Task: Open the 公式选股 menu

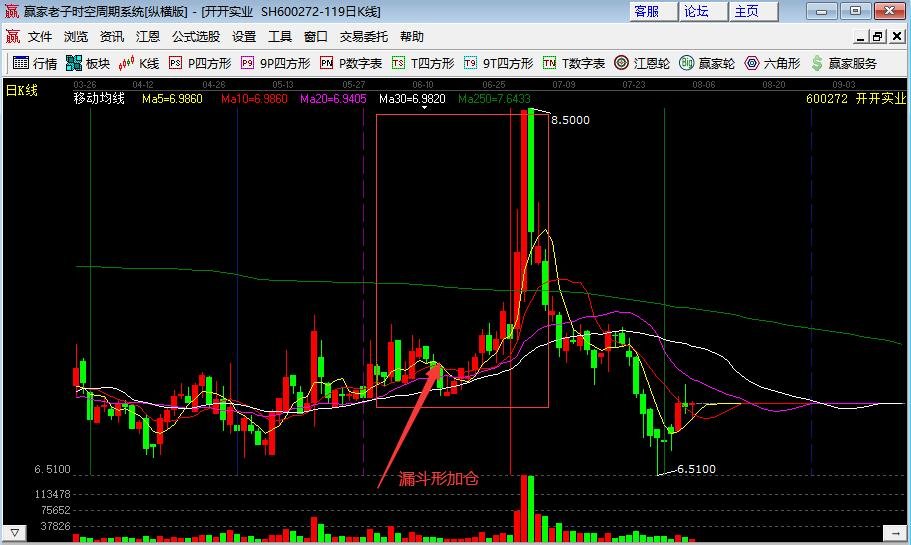Action: 196,37
